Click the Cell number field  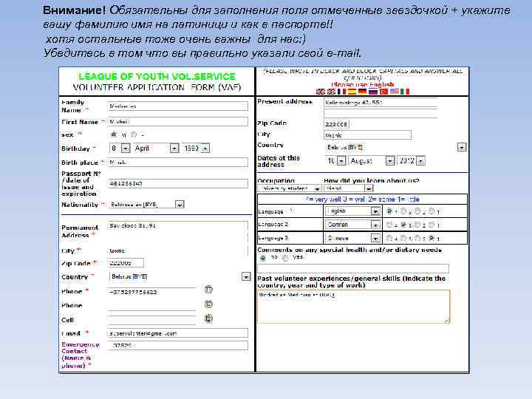click(x=151, y=320)
